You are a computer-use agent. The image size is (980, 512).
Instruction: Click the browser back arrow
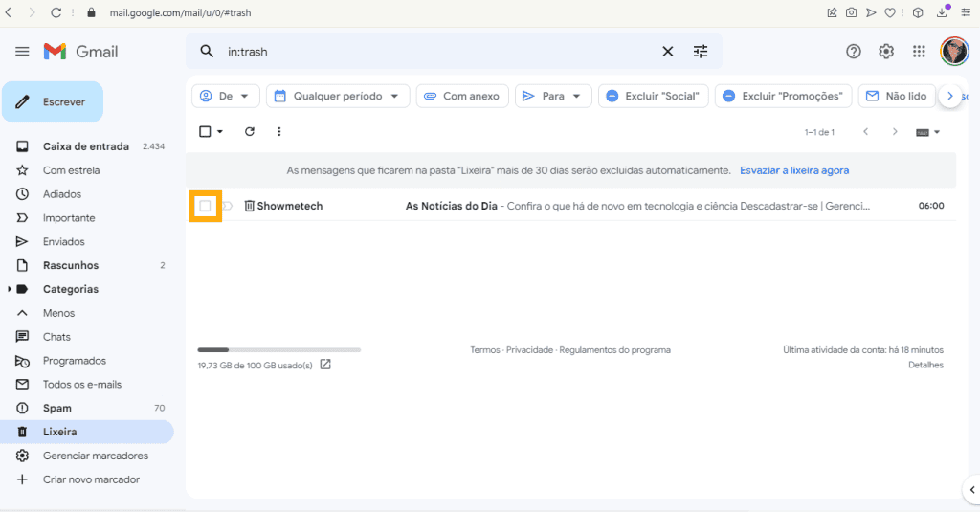pos(8,12)
